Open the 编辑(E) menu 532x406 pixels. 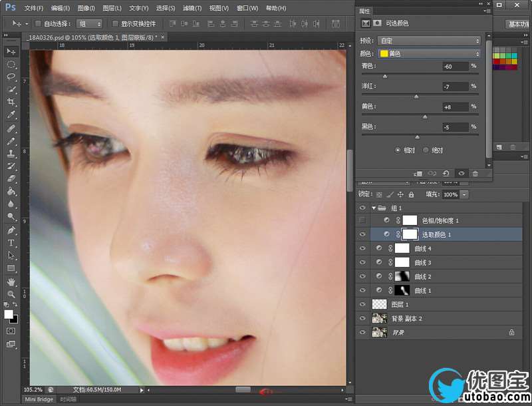tap(60, 8)
